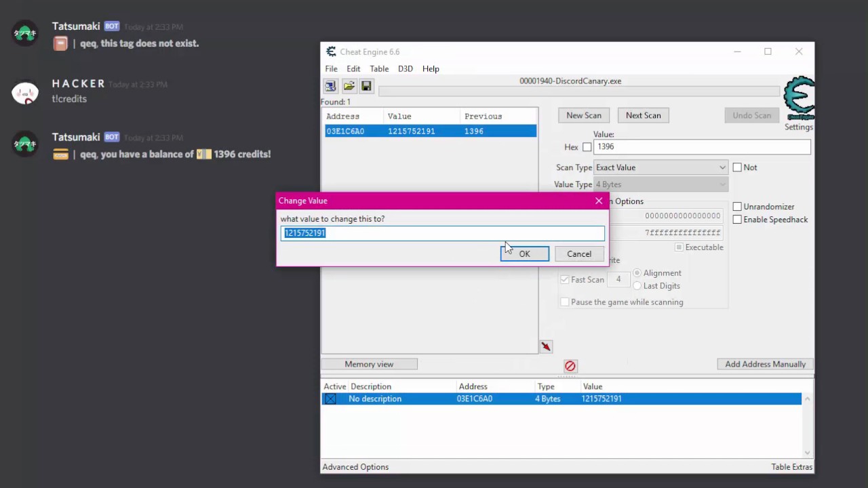Click the red clear list icon
This screenshot has height=488, width=868.
pos(570,366)
